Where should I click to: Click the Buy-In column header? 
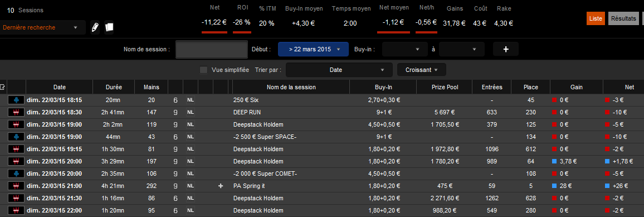tap(383, 87)
